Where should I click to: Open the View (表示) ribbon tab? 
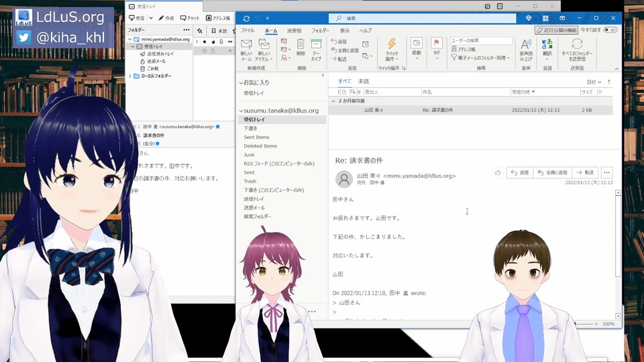click(345, 31)
